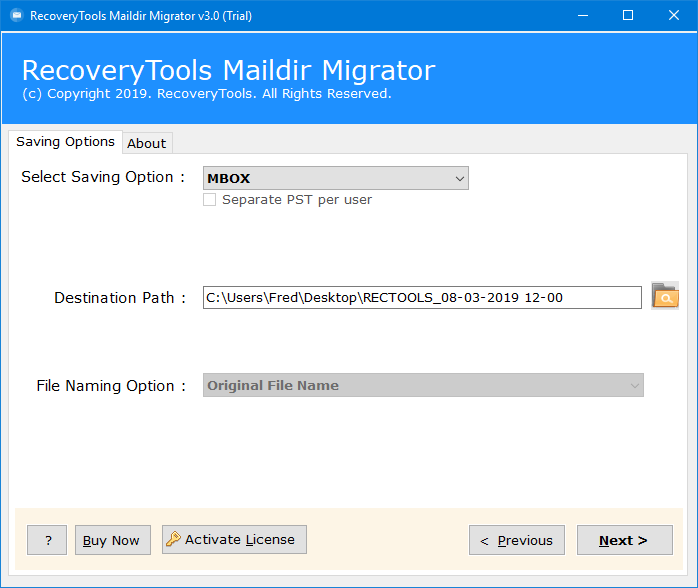Open the Original File Name dropdown
The height and width of the screenshot is (588, 698).
(423, 385)
